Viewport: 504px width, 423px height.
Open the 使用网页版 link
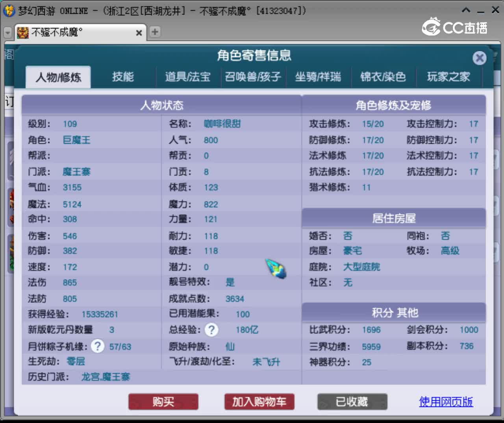tap(446, 402)
